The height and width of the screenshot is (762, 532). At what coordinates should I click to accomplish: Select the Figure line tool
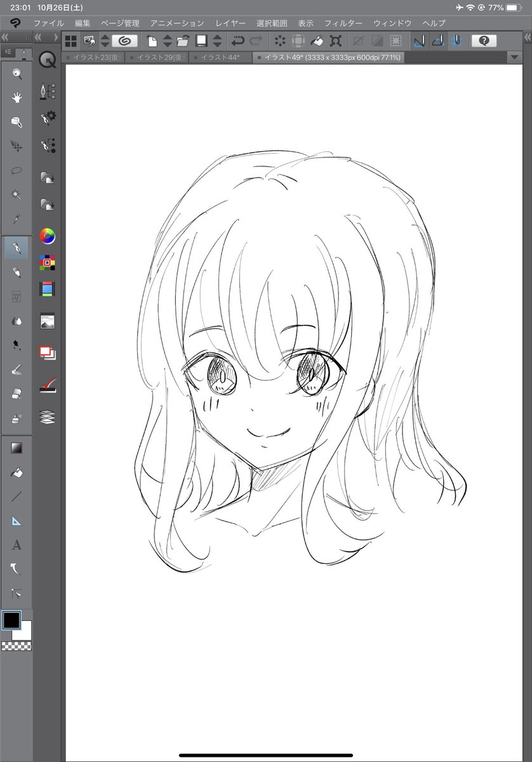(x=17, y=497)
